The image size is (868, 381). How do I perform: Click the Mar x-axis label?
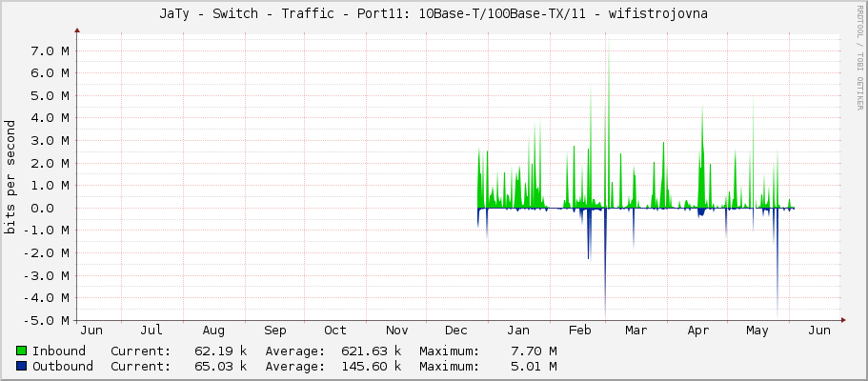(636, 331)
